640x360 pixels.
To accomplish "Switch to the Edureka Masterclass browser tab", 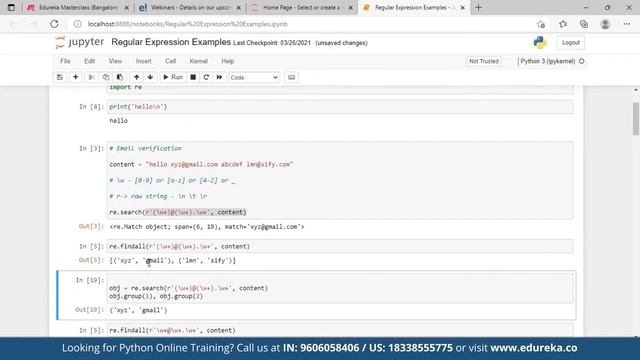I will [78, 7].
